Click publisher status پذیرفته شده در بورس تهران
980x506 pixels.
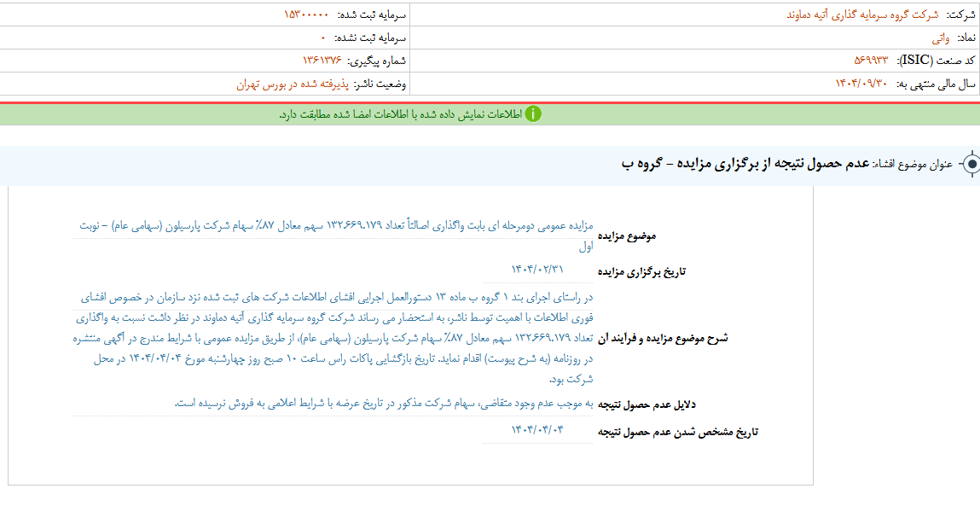pyautogui.click(x=292, y=84)
